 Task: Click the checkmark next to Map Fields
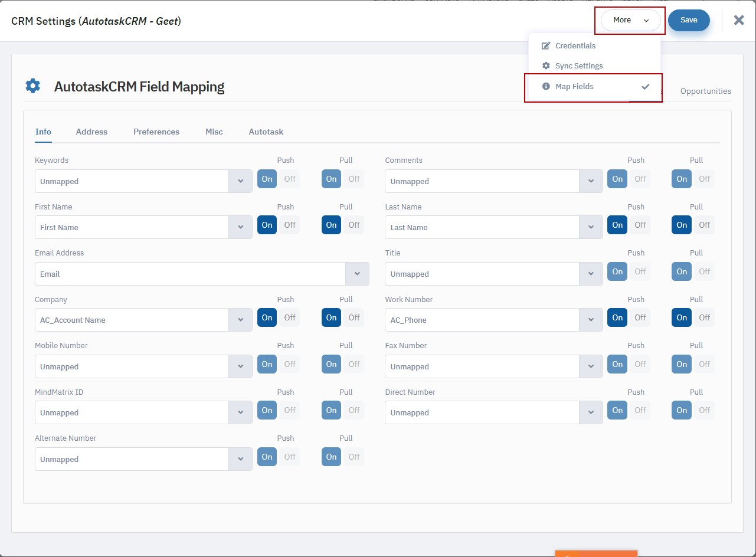pos(646,87)
